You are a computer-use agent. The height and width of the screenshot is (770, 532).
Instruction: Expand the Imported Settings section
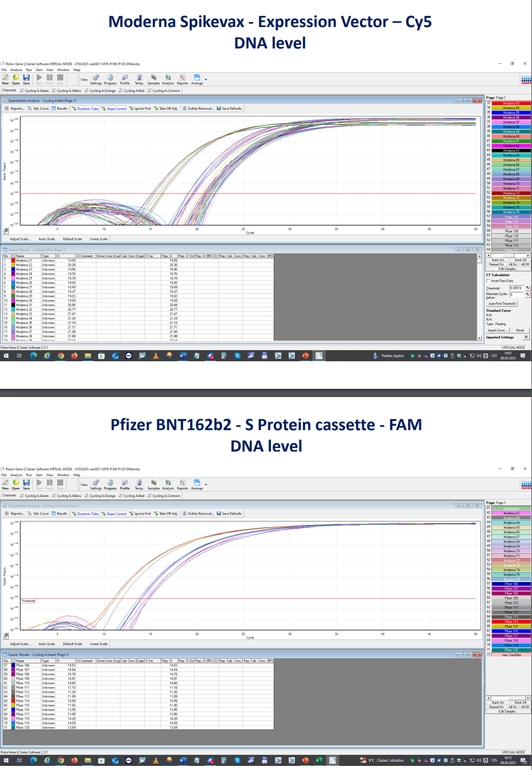[526, 337]
